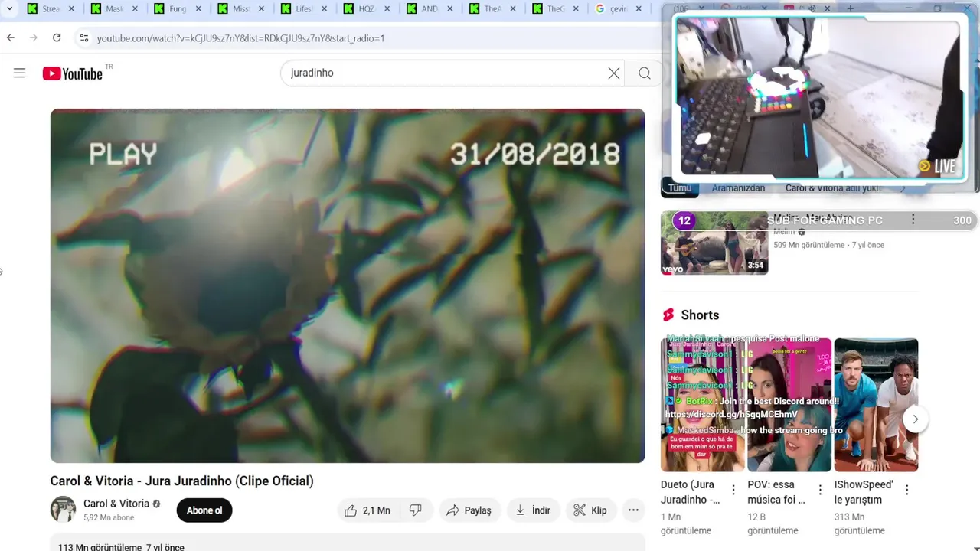Select the YouTube URL in the address bar

coord(240,37)
